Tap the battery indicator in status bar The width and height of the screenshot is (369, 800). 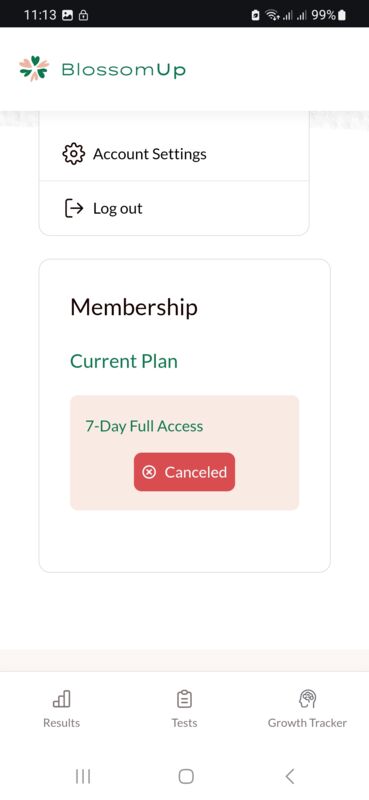[x=341, y=15]
